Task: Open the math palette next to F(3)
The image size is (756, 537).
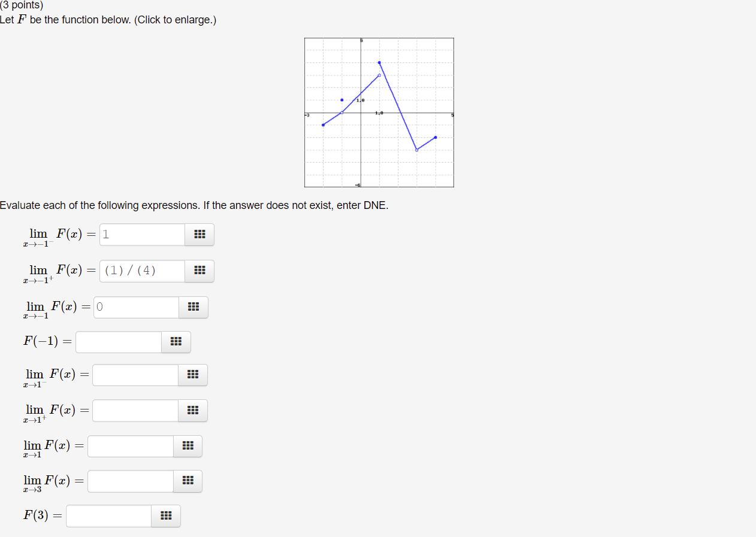Action: pos(166,515)
